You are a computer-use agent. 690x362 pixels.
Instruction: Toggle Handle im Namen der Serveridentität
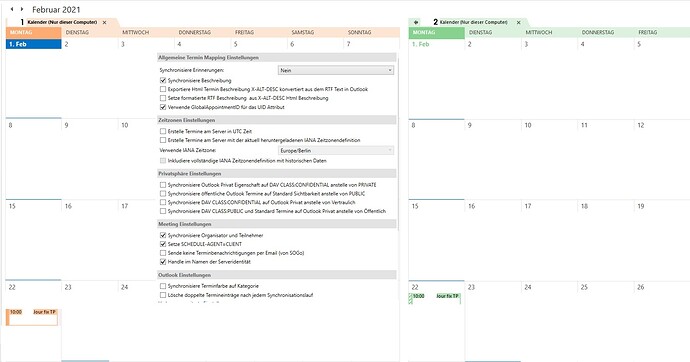[x=163, y=262]
